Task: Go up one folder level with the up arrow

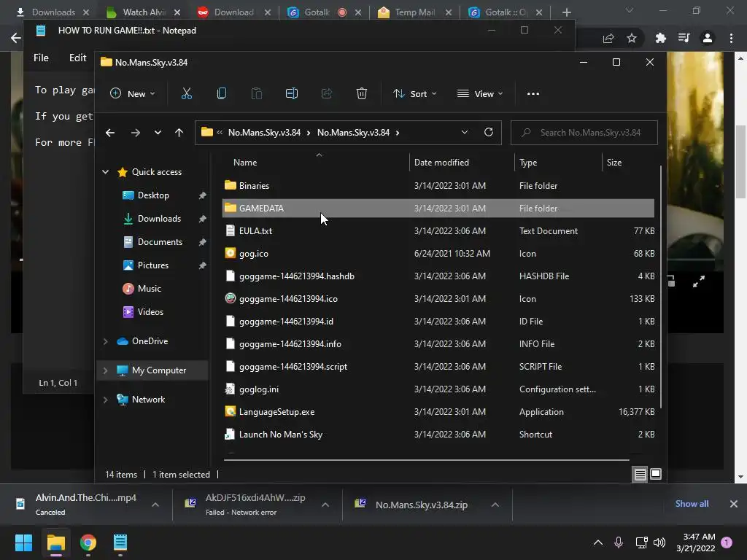Action: tap(179, 133)
